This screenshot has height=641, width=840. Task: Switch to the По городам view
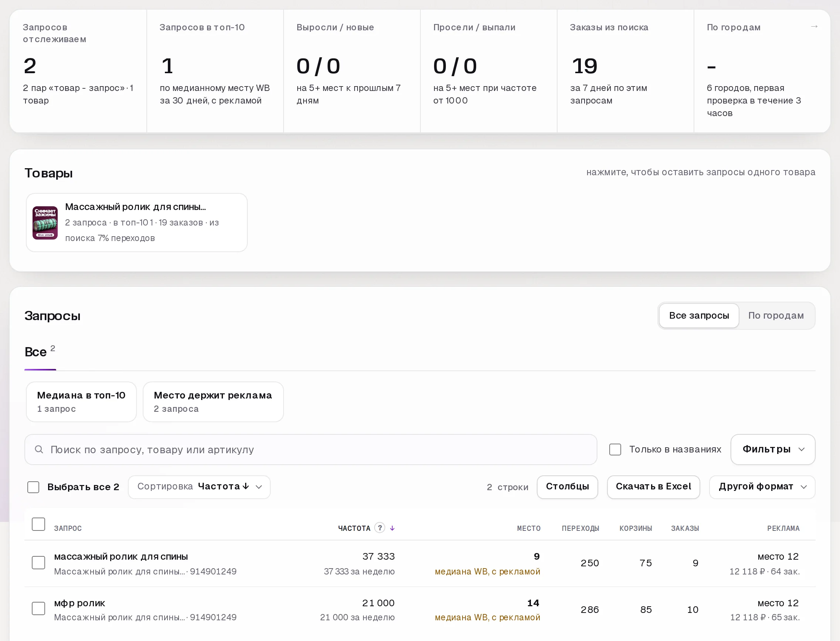(x=776, y=316)
